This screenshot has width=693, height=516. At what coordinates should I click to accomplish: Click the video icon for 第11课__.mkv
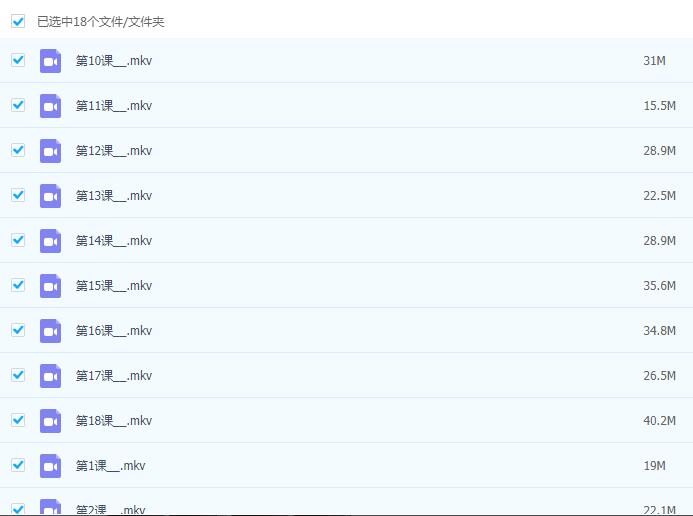coord(50,106)
